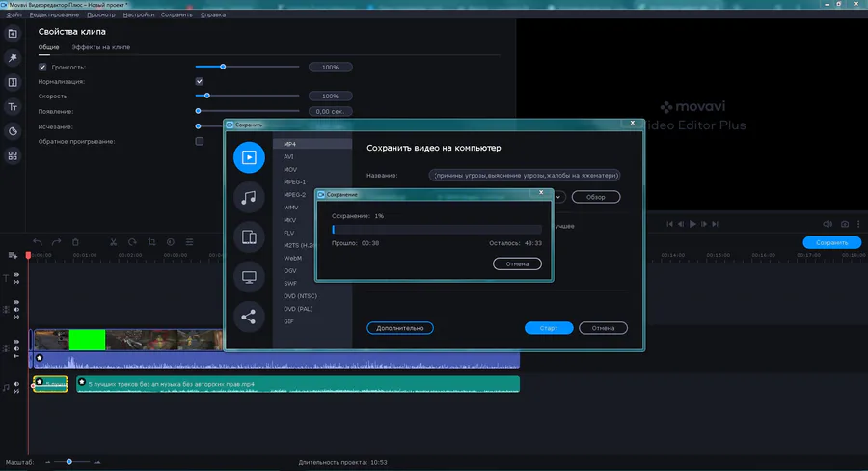
Task: Click the Название file name field
Action: click(525, 175)
